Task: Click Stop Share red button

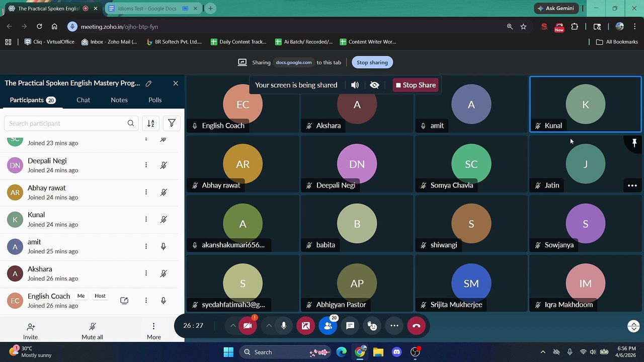Action: (416, 85)
